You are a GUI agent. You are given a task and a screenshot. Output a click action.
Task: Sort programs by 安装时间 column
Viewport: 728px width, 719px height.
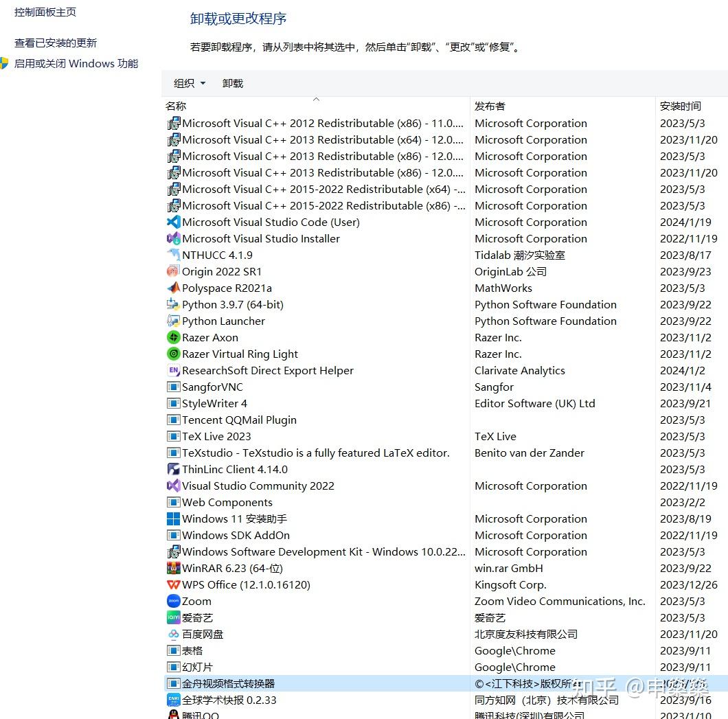(x=682, y=106)
